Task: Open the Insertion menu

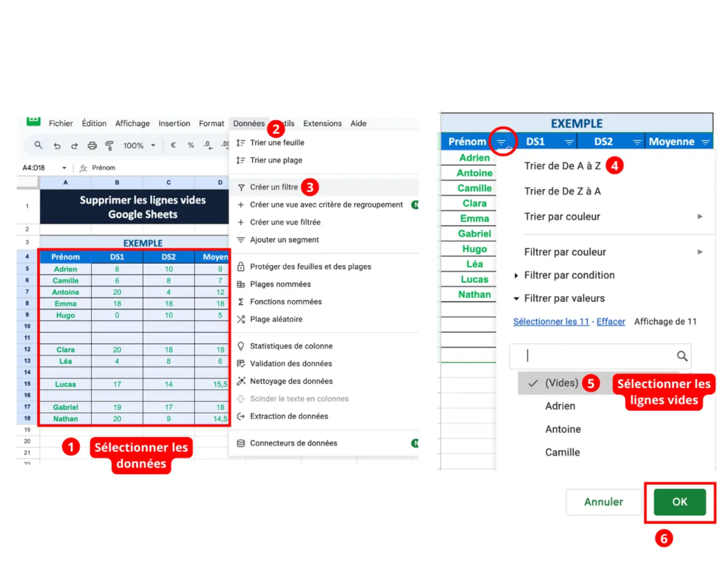Action: pos(174,124)
